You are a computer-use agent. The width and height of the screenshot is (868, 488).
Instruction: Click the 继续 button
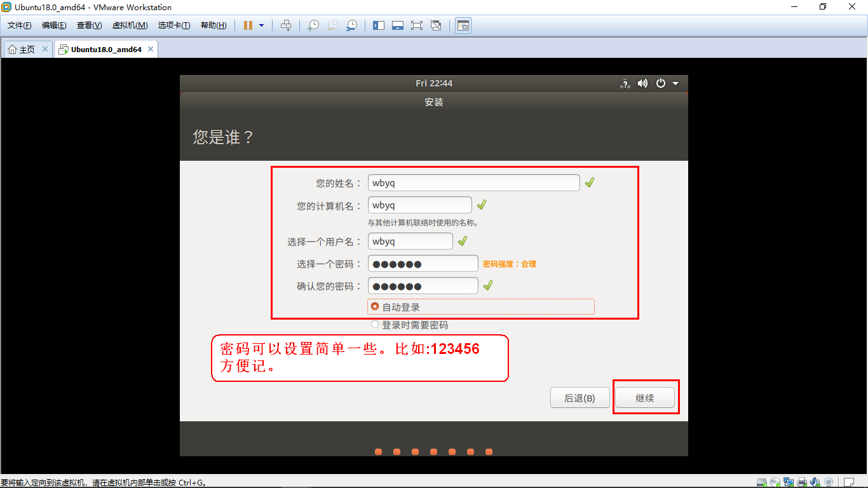pyautogui.click(x=645, y=398)
